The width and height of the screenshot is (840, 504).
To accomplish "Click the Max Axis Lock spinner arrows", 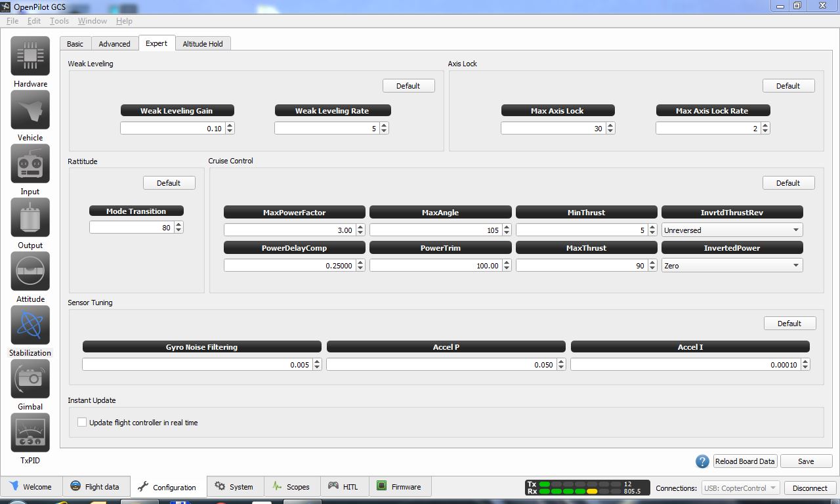I will pyautogui.click(x=610, y=129).
